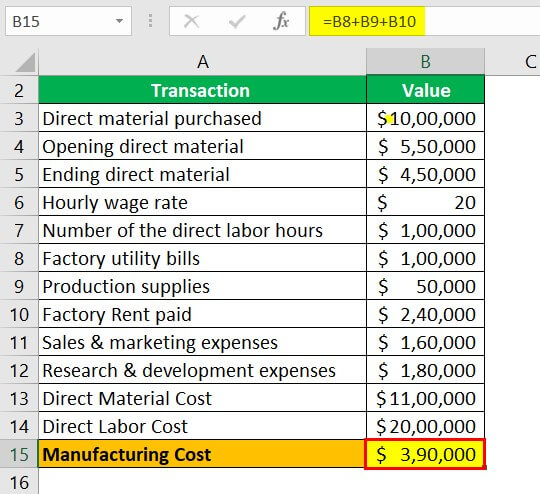The image size is (540, 494).
Task: Click value $4,50,000 in row 5
Action: pos(426,174)
